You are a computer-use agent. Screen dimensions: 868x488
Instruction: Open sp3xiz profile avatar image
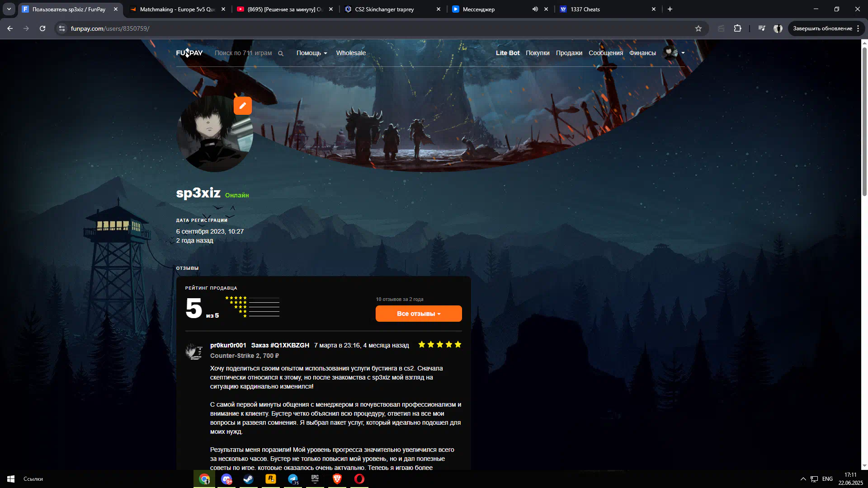[215, 134]
